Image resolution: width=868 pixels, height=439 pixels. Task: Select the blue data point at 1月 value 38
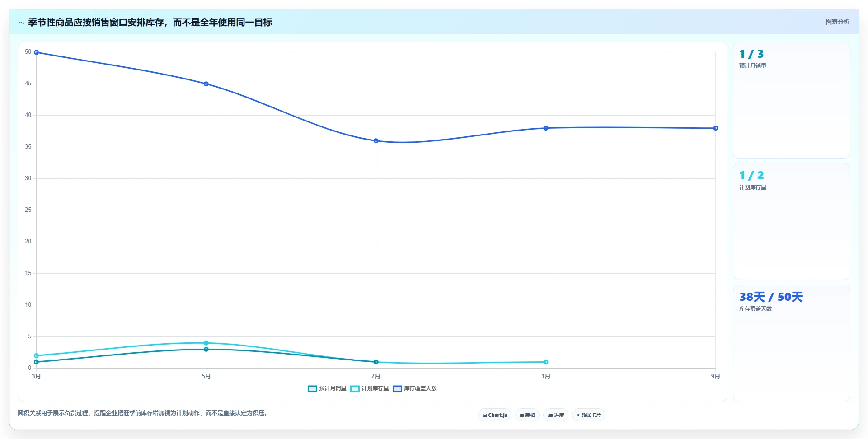click(546, 128)
